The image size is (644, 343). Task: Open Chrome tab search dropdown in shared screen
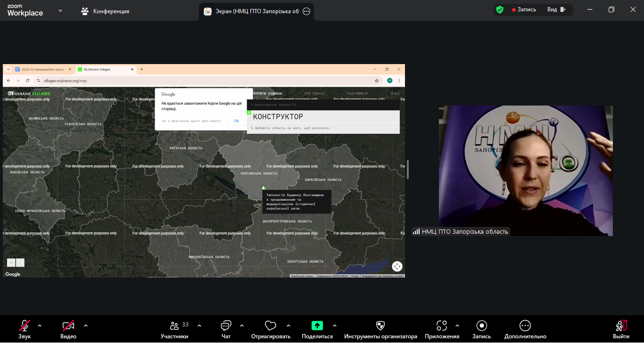pyautogui.click(x=8, y=69)
